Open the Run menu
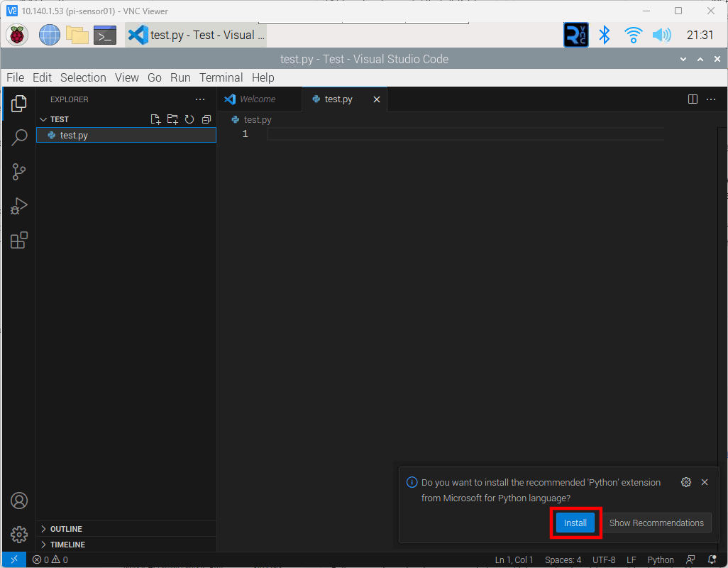 [x=180, y=77]
